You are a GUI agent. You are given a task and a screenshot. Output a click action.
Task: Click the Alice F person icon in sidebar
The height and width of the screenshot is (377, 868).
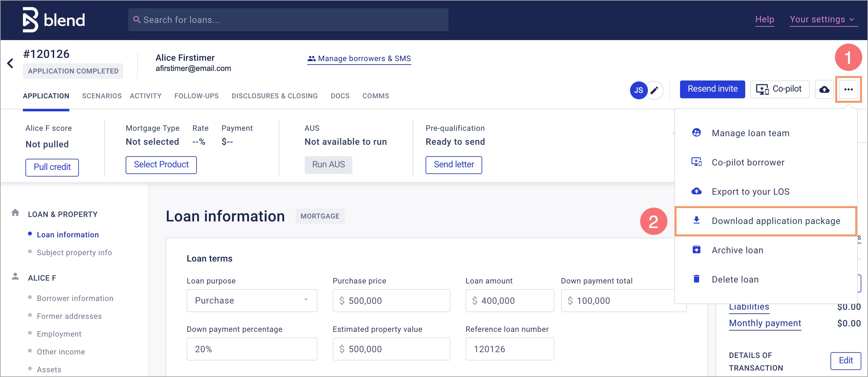(15, 276)
